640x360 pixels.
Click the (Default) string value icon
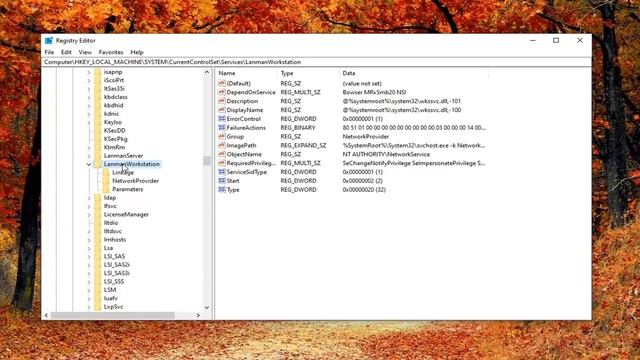coord(222,83)
